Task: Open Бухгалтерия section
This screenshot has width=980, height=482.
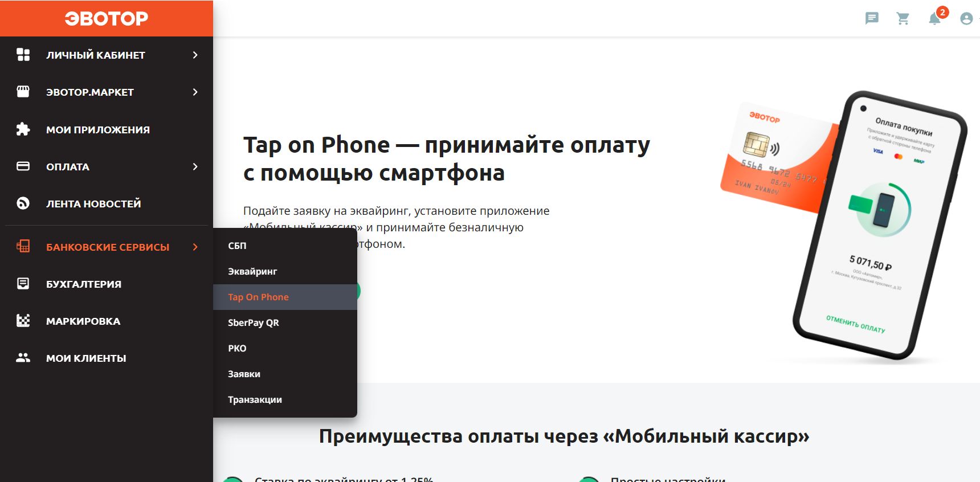Action: (x=84, y=284)
